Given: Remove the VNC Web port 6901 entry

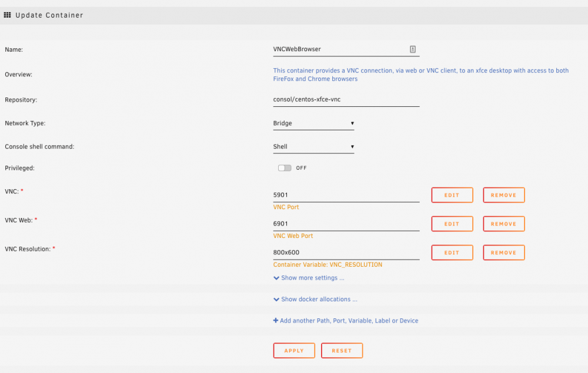Looking at the screenshot, I should click(x=504, y=224).
